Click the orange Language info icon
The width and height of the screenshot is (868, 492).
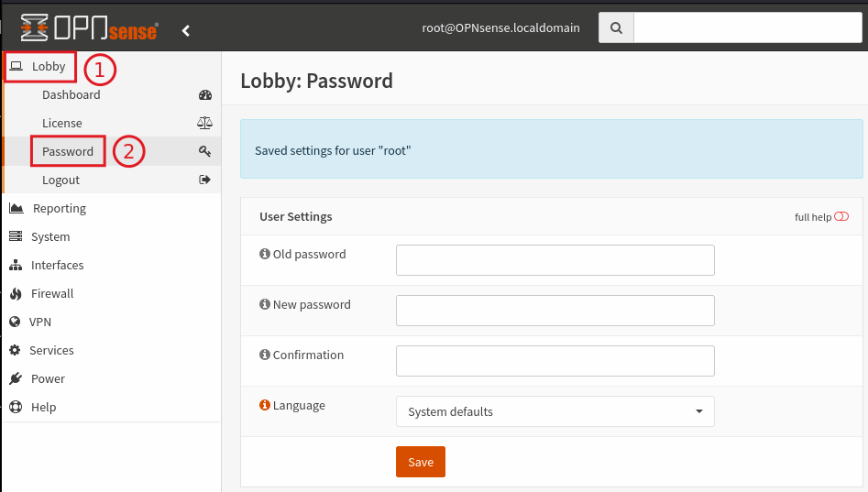coord(265,405)
